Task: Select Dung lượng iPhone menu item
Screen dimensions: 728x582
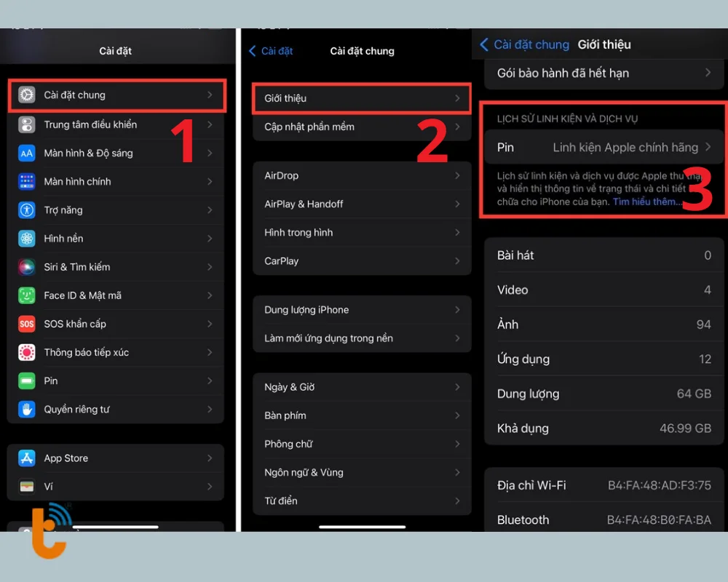Action: [306, 310]
